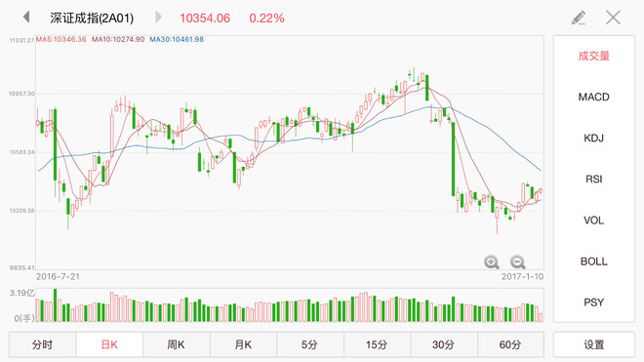Image resolution: width=644 pixels, height=362 pixels.
Task: Close the chart with X icon
Action: coord(613,18)
